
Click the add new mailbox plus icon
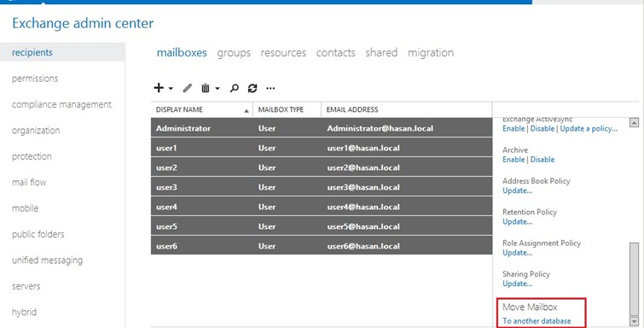coord(159,88)
